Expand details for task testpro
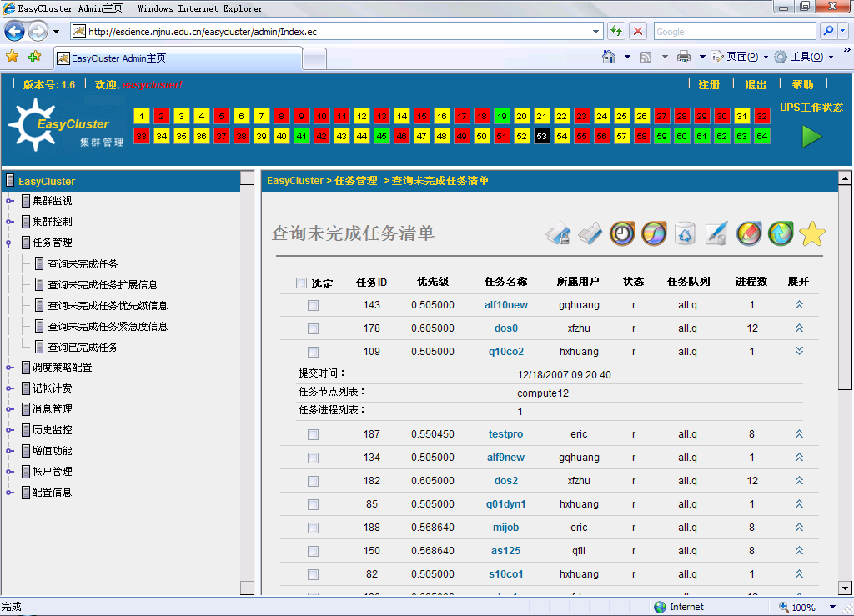Image resolution: width=854 pixels, height=616 pixels. tap(799, 433)
